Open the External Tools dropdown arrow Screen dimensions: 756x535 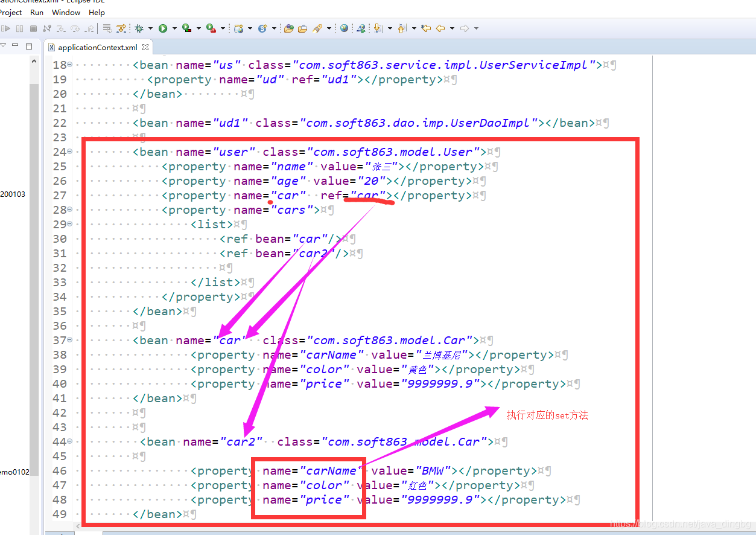[x=223, y=28]
